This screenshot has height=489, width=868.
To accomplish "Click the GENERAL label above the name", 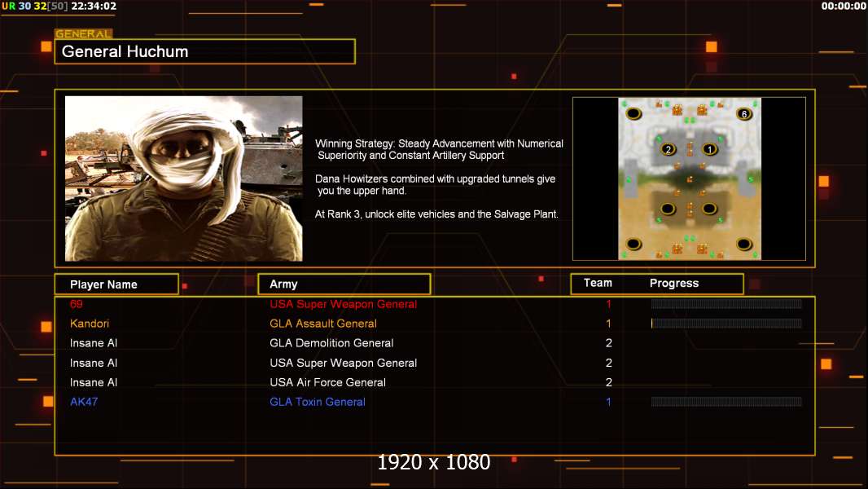I will point(83,33).
